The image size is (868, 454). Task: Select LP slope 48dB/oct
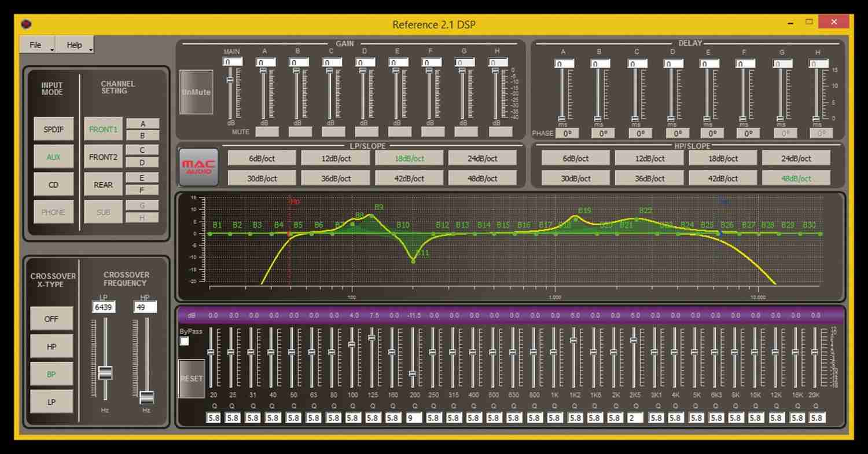483,178
